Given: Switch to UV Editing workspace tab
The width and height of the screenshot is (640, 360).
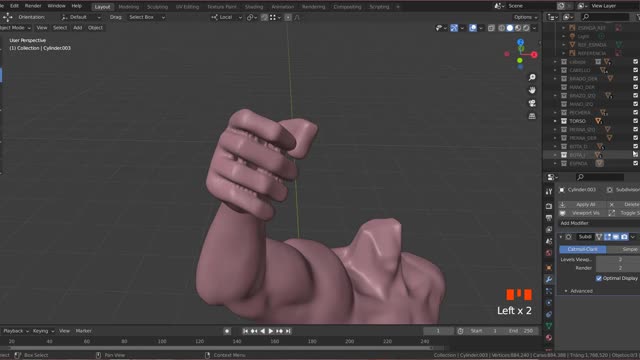Looking at the screenshot, I should [187, 7].
